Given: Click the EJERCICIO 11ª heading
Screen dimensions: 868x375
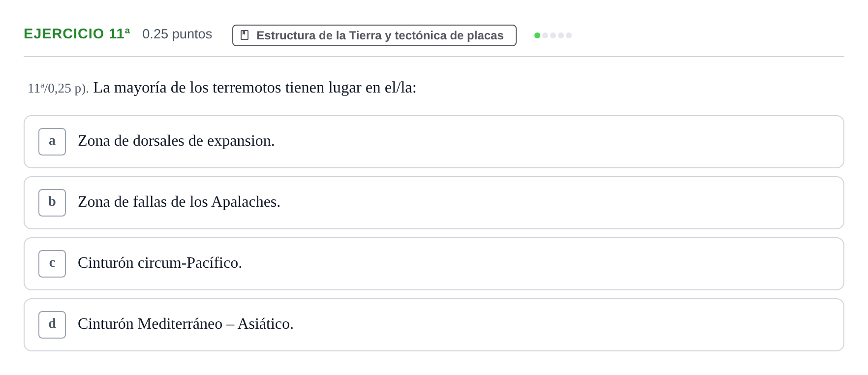Looking at the screenshot, I should [x=77, y=33].
